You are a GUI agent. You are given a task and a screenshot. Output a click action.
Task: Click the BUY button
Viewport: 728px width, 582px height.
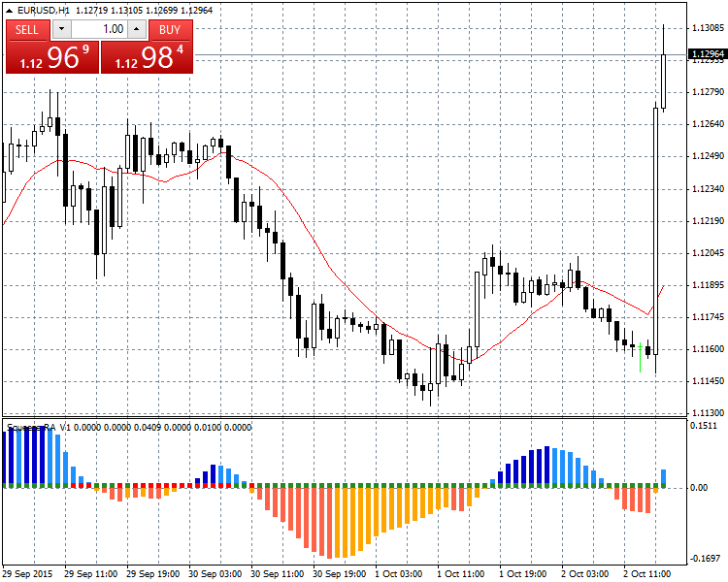pos(170,29)
